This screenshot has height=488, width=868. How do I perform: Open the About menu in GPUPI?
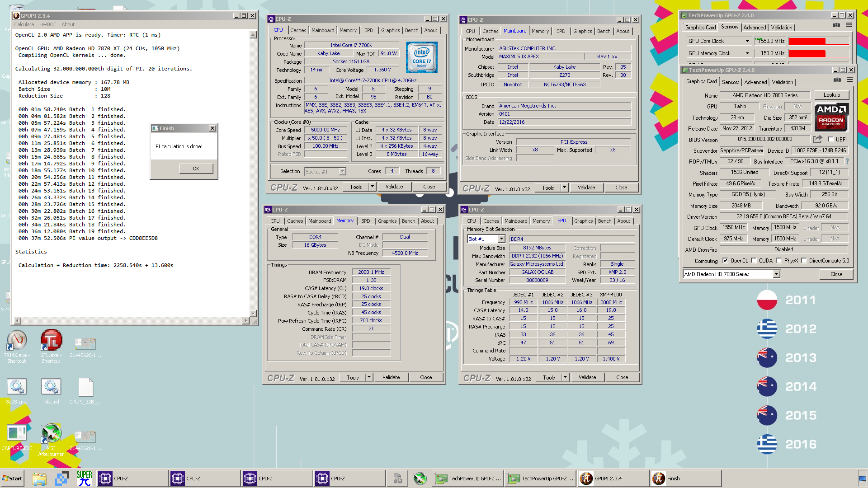(x=68, y=24)
